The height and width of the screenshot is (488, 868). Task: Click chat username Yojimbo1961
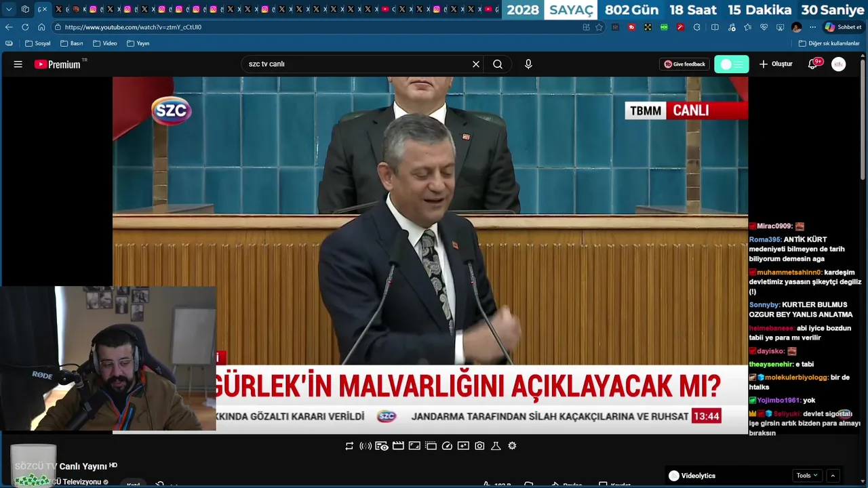pyautogui.click(x=778, y=401)
